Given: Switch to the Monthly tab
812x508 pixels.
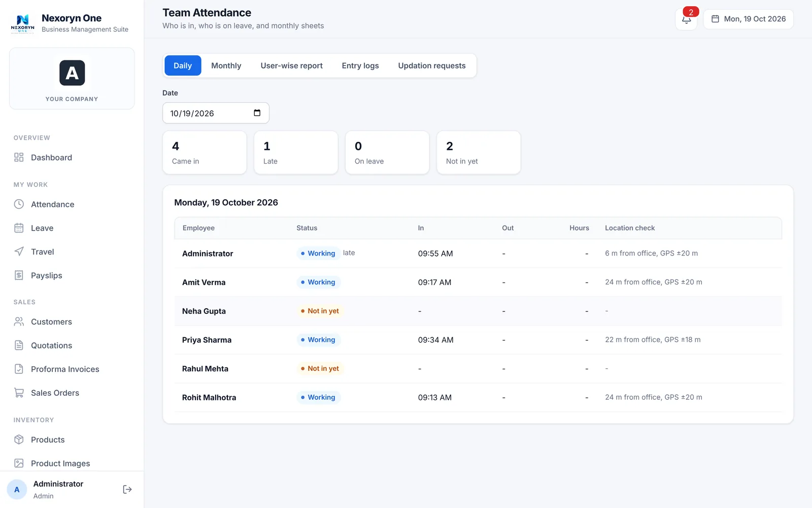Looking at the screenshot, I should 226,66.
